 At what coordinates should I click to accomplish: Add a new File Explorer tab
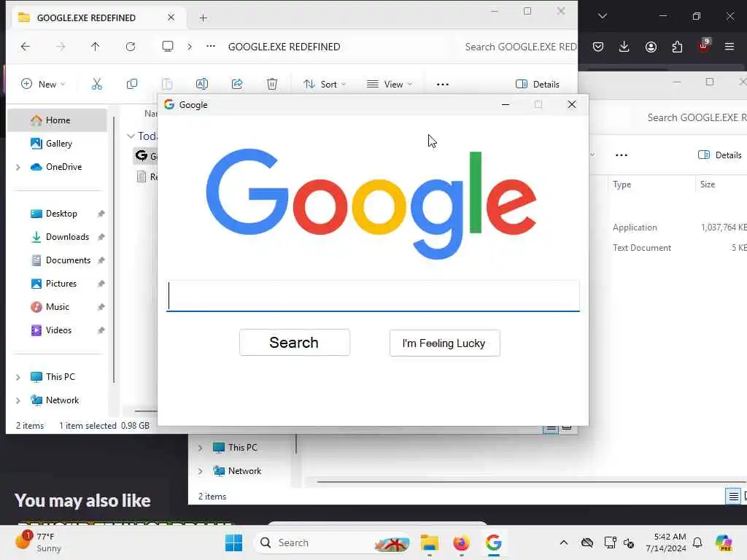coord(204,18)
